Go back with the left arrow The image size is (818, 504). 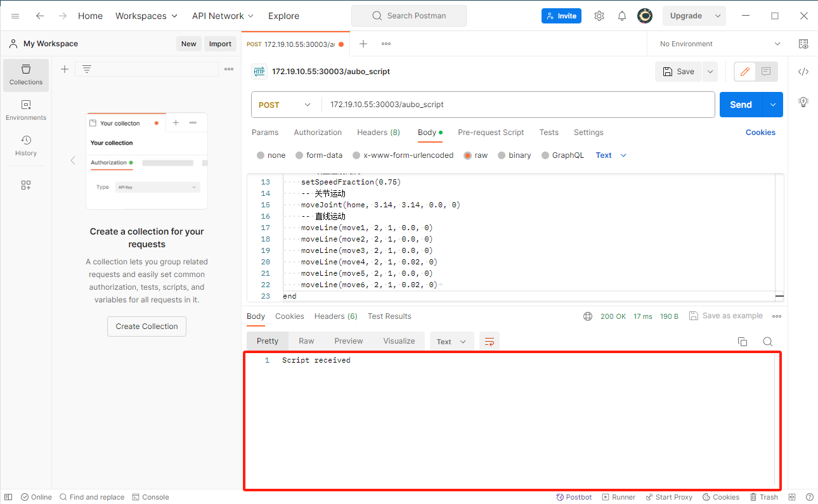click(40, 16)
